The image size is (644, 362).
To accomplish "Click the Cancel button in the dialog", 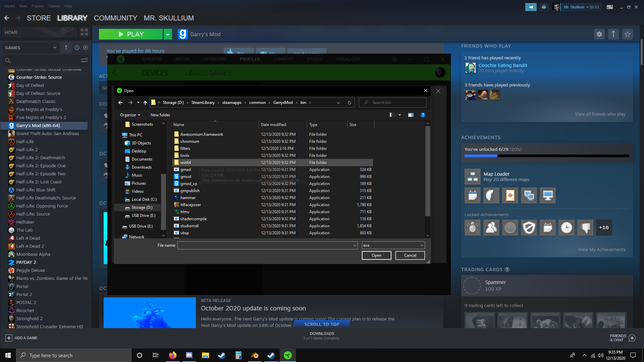I will click(x=410, y=255).
